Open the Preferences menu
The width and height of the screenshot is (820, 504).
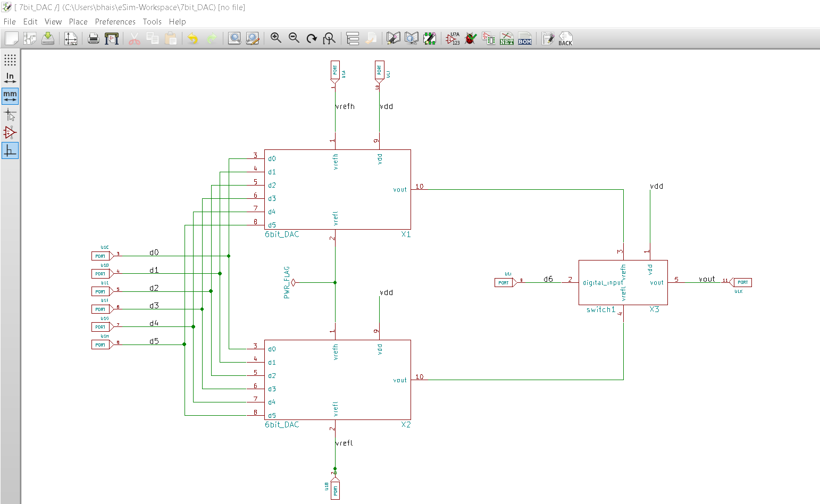[115, 21]
